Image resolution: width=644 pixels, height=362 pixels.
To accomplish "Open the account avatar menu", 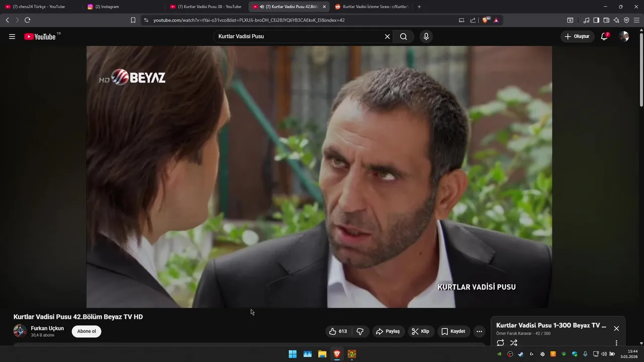I will (x=624, y=37).
